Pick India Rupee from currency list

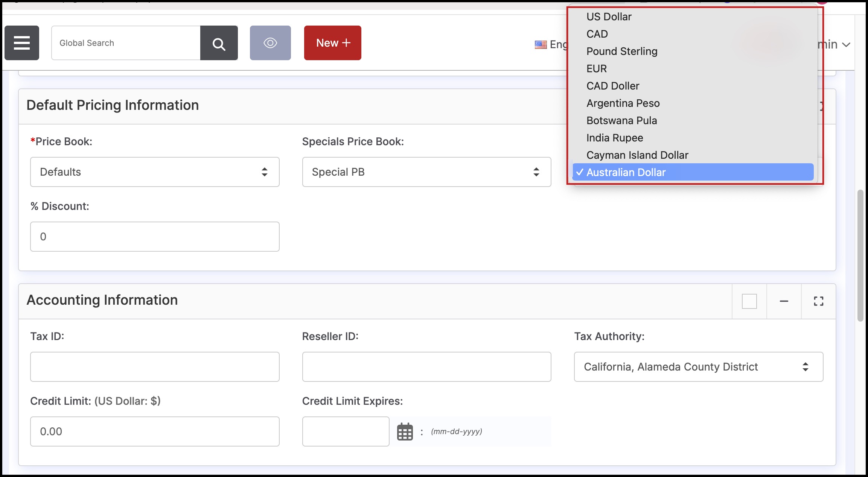[x=614, y=138]
